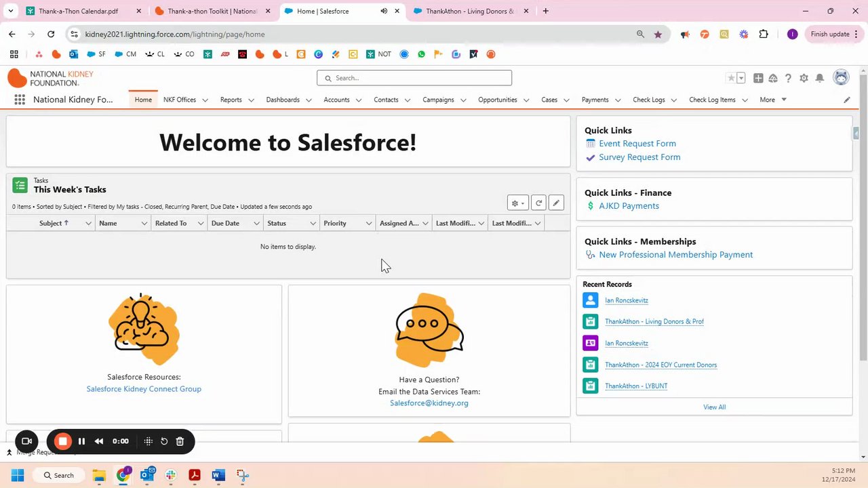The height and width of the screenshot is (488, 868).
Task: Expand the Campaigns nav dropdown
Action: pyautogui.click(x=463, y=100)
